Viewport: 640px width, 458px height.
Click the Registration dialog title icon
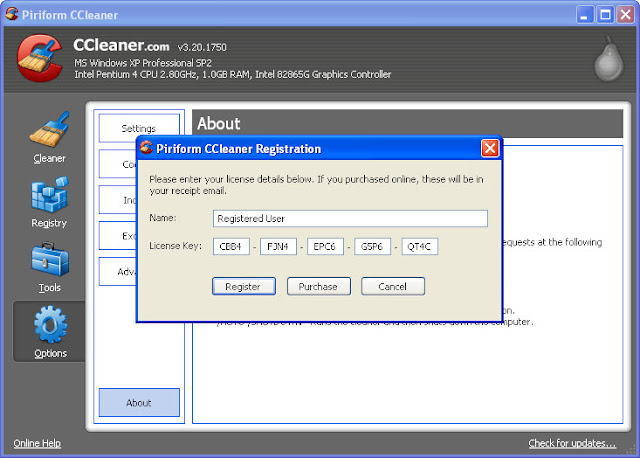tap(146, 147)
